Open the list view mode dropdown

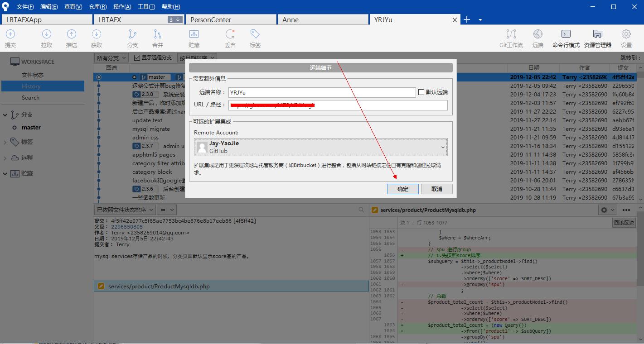(167, 210)
